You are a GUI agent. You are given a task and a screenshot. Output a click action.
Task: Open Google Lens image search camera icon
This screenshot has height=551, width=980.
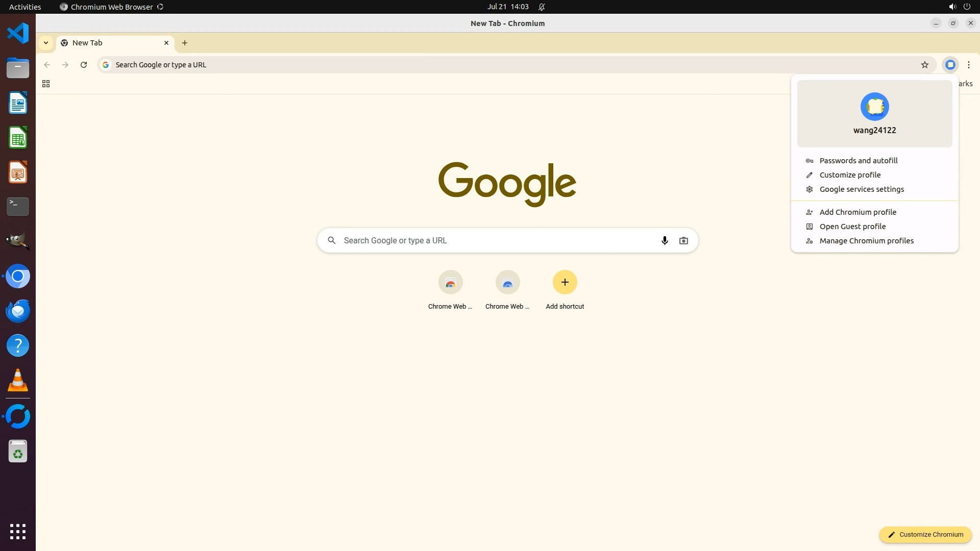point(683,240)
